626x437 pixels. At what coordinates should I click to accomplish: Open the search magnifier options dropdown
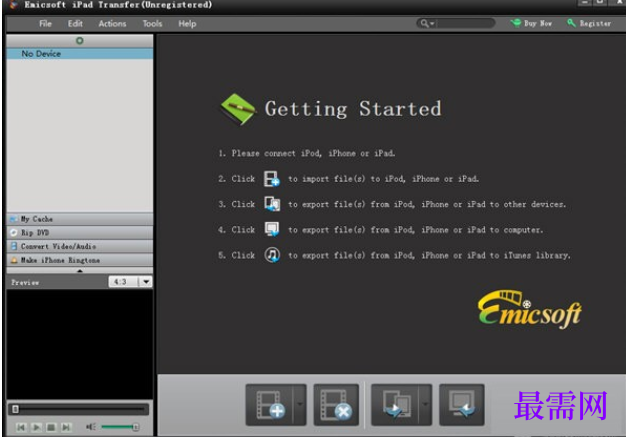point(427,23)
